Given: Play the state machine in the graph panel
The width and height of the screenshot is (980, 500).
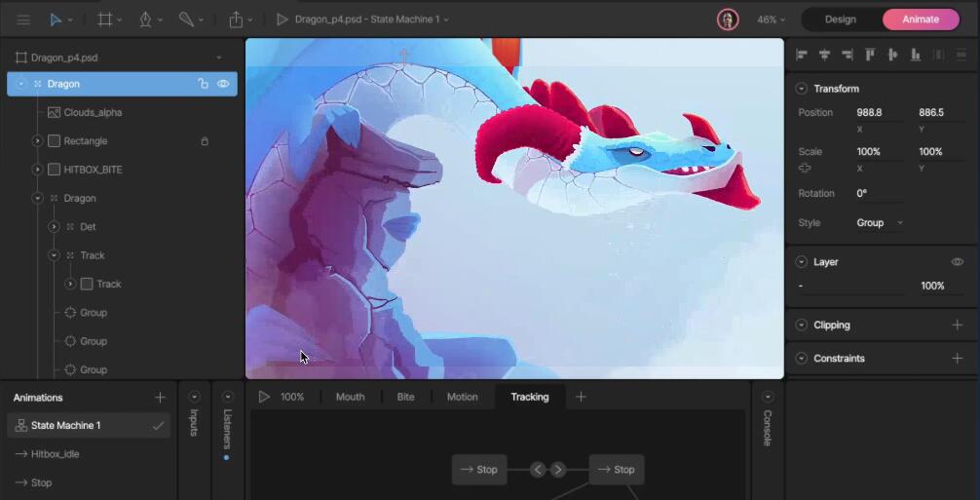Looking at the screenshot, I should tap(264, 397).
